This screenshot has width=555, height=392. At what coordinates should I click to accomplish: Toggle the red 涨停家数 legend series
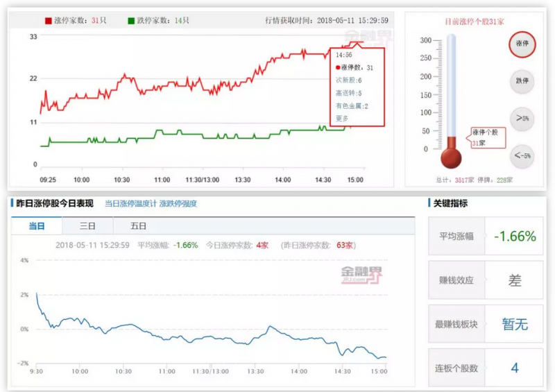click(76, 21)
